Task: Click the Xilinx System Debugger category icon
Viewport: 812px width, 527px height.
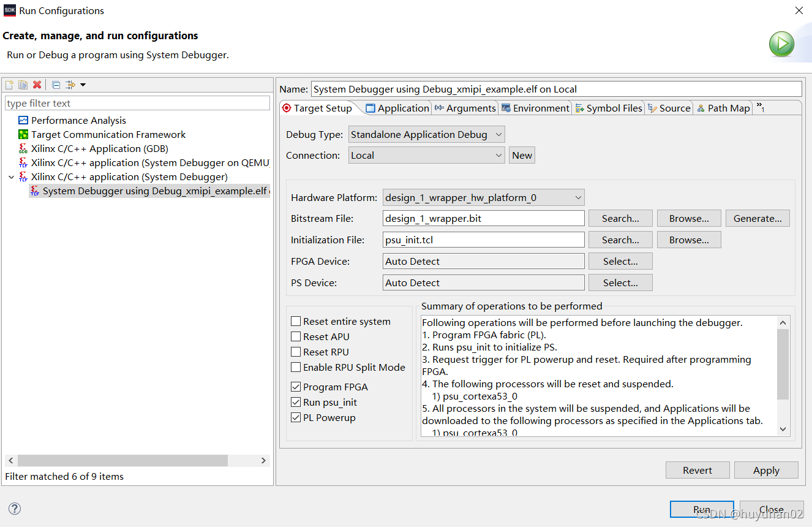Action: (23, 177)
